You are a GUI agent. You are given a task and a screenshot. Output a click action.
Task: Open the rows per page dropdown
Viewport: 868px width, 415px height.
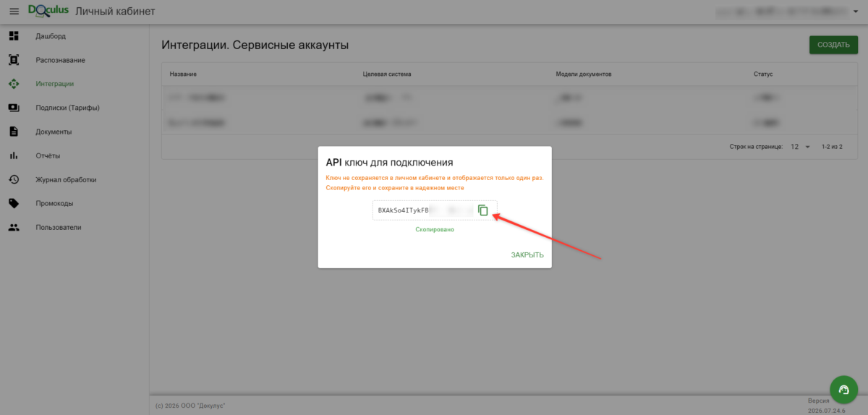click(x=800, y=147)
